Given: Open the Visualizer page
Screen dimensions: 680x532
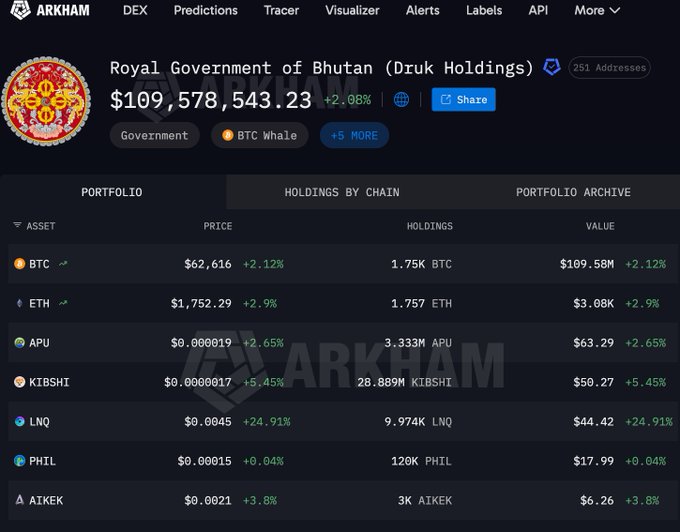Looking at the screenshot, I should click(352, 10).
